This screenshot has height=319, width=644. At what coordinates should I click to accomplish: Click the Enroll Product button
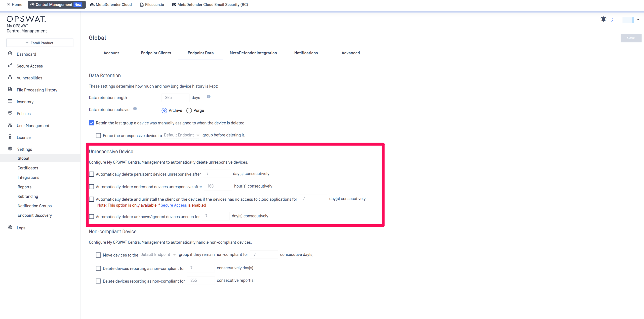[x=40, y=43]
